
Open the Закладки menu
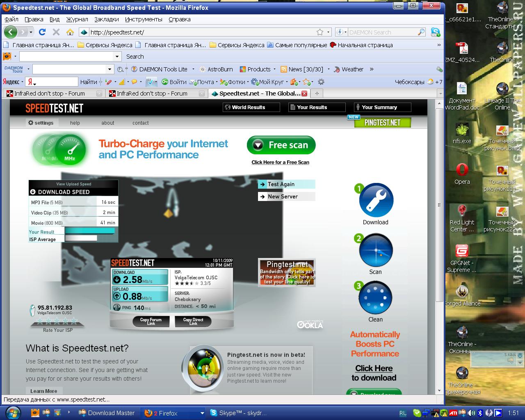click(x=106, y=19)
